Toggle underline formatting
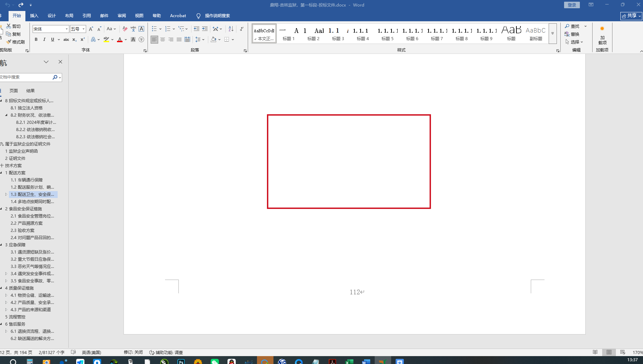The height and width of the screenshot is (364, 643). pyautogui.click(x=52, y=39)
